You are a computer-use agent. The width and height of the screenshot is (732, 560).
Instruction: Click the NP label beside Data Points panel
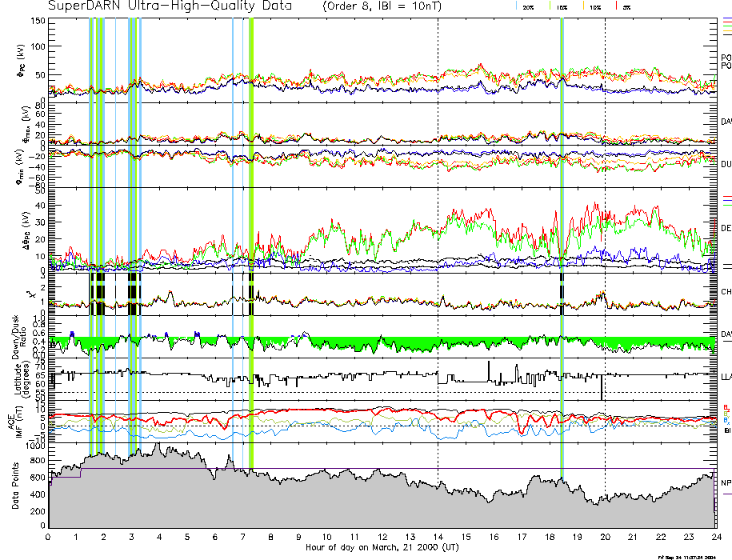(x=726, y=483)
